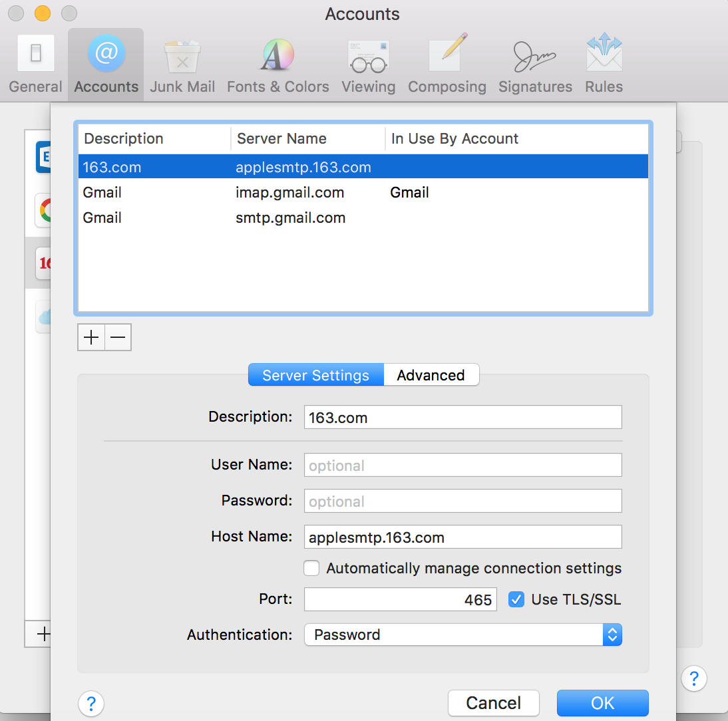Open Fonts & Colors preferences

point(277,63)
